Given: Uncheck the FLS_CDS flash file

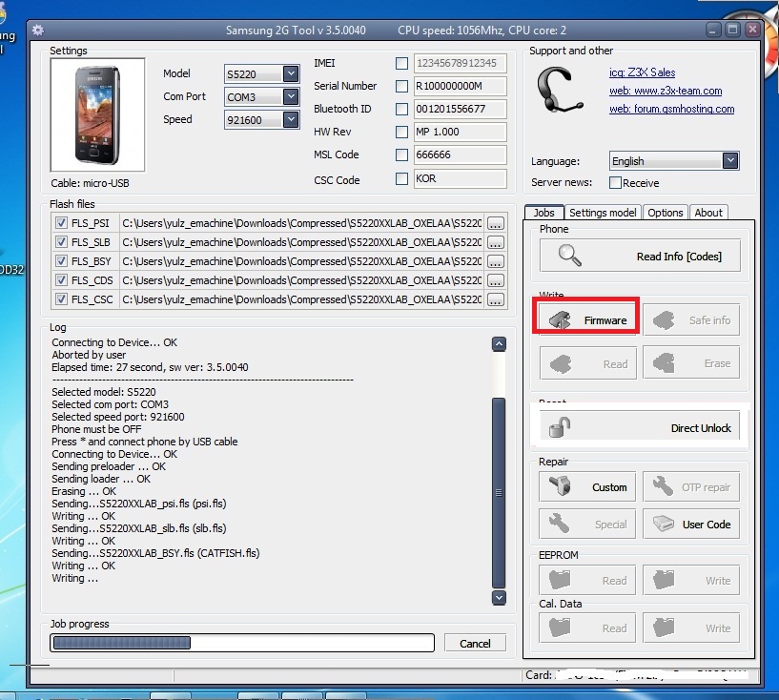Looking at the screenshot, I should (x=61, y=280).
